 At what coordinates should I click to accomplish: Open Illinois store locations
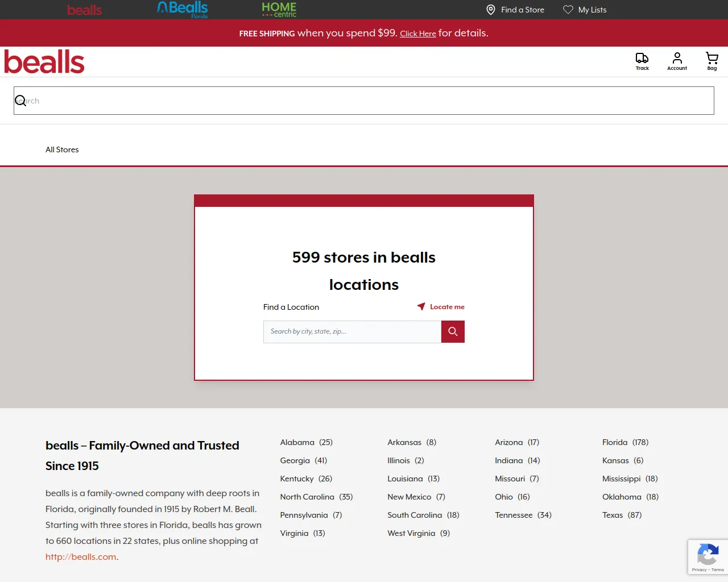coord(406,460)
